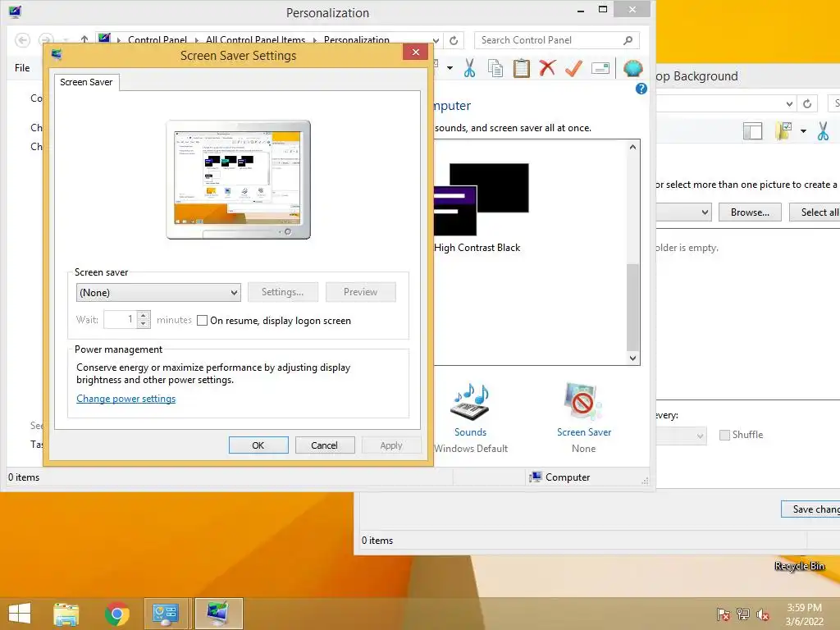Click the network tray icon
Screen dimensions: 840x630
click(742, 614)
